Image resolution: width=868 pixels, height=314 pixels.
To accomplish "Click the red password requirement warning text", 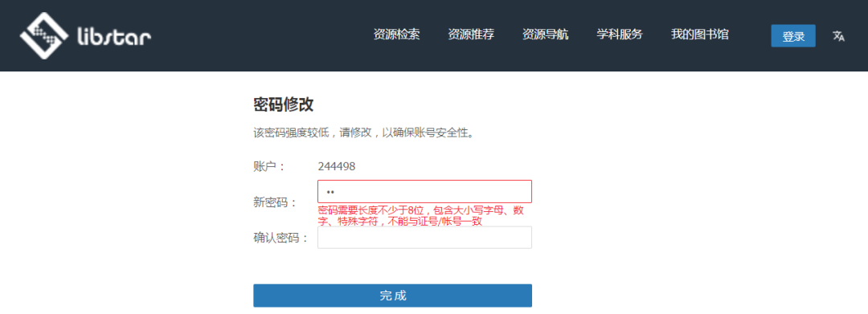I will point(421,215).
